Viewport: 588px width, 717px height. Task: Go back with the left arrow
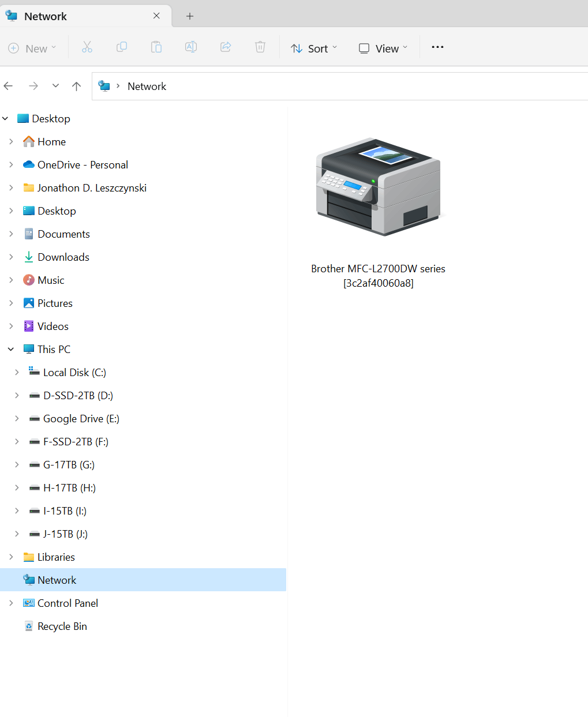click(x=8, y=86)
